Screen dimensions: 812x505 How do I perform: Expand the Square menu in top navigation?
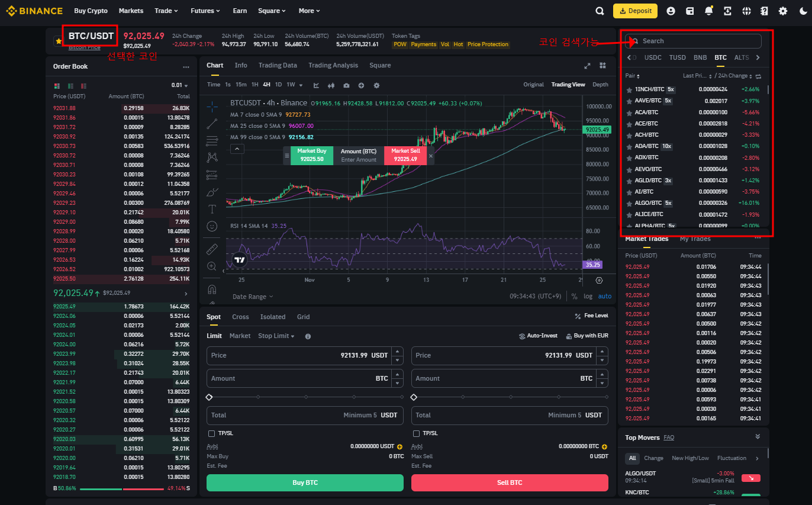(272, 11)
